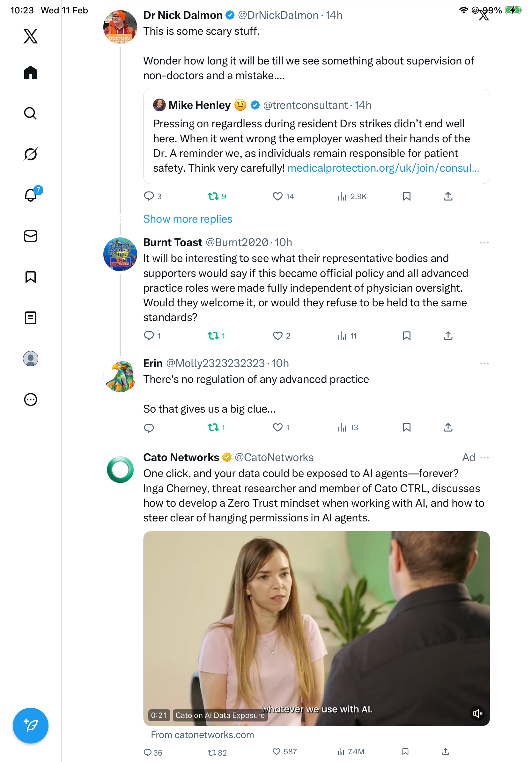This screenshot has width=532, height=762.
Task: Like Burnt Toast's reply
Action: (277, 336)
